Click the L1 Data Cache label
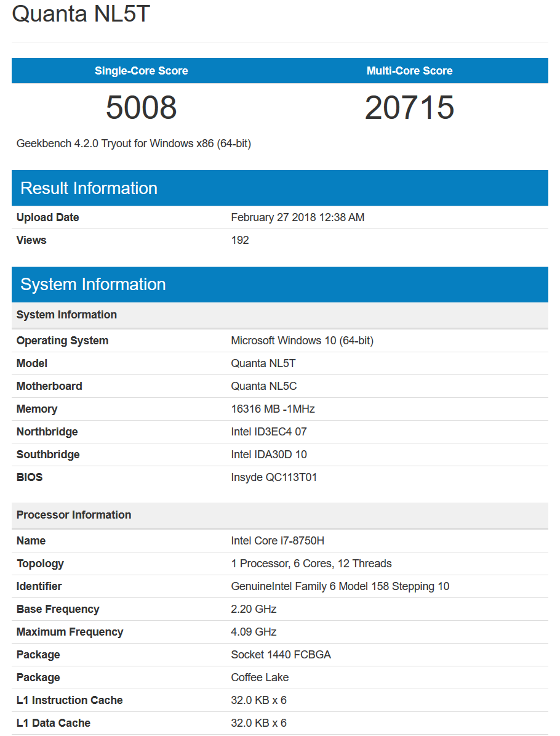Viewport: 560px width, 736px height. 54,723
